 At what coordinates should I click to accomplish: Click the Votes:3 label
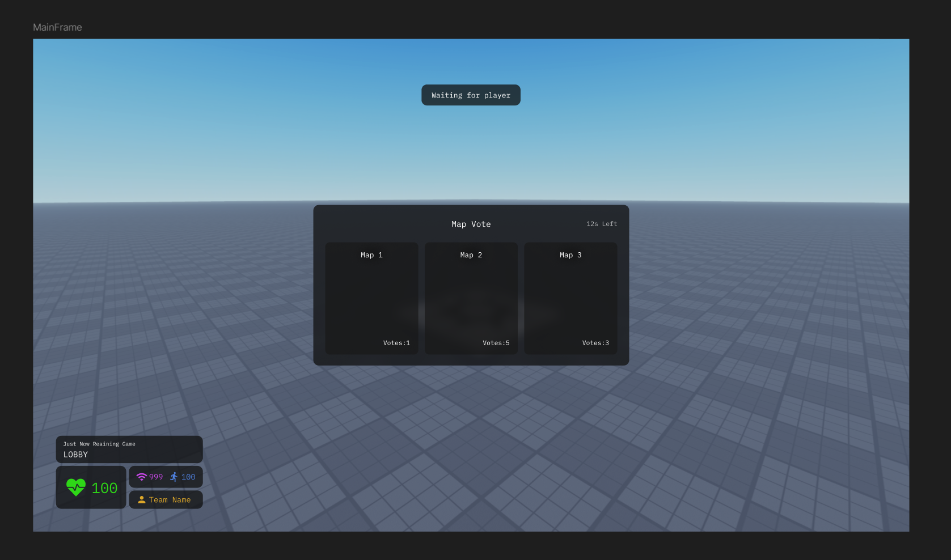(x=595, y=343)
